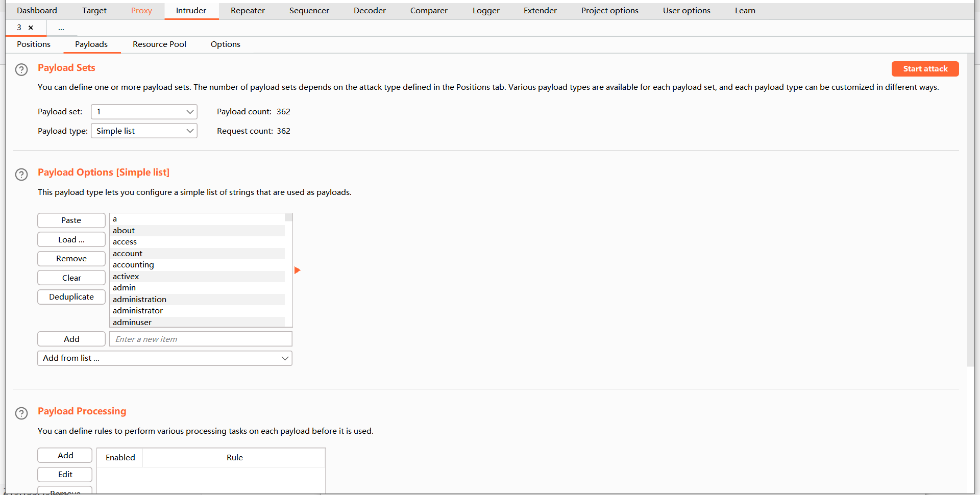Open the Repeater tab
The width and height of the screenshot is (980, 495).
(248, 10)
